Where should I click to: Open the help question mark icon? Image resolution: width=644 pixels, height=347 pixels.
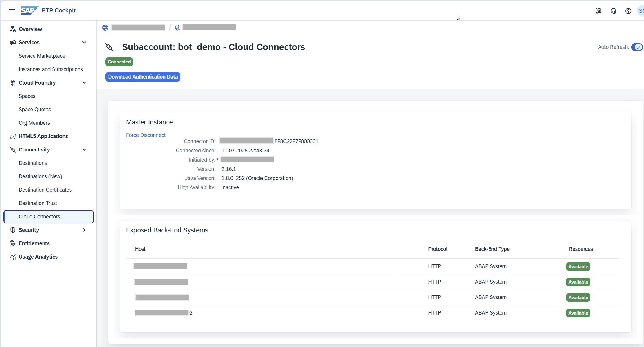tap(628, 11)
